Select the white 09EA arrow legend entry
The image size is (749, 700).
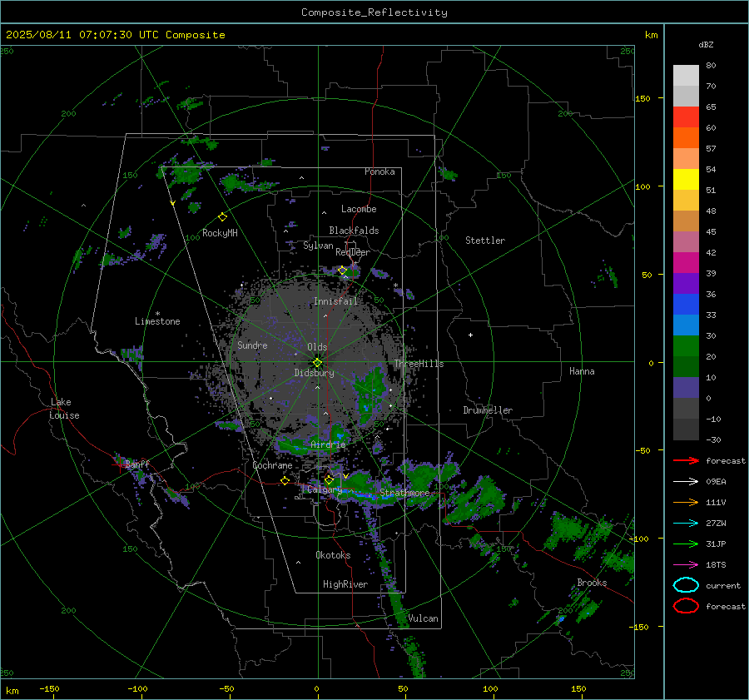(686, 482)
